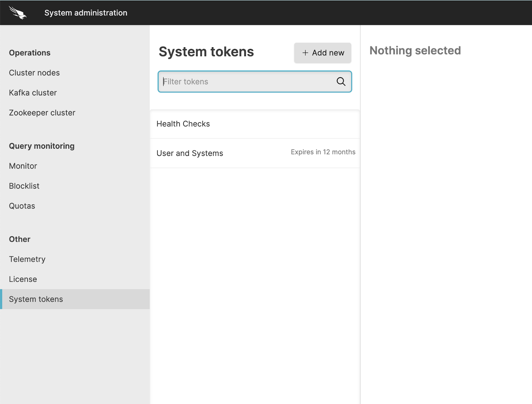The width and height of the screenshot is (532, 404).
Task: Click the falcon logo in header
Action: (x=18, y=13)
